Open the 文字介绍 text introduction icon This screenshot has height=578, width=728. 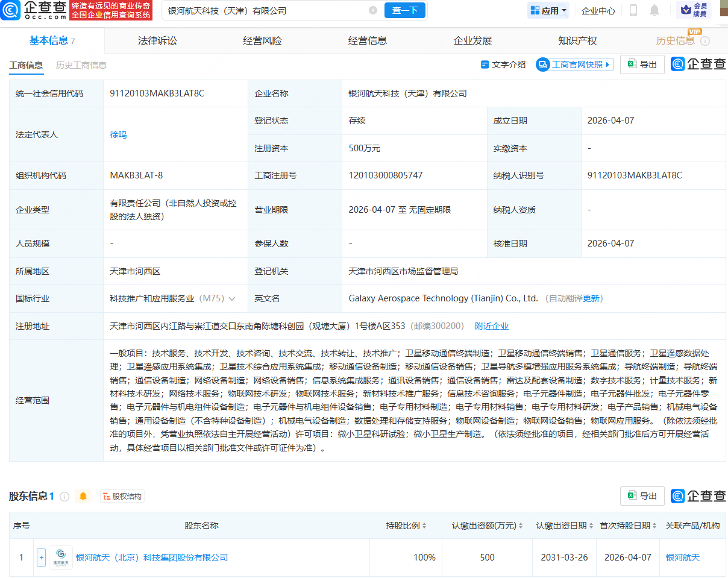pos(485,64)
